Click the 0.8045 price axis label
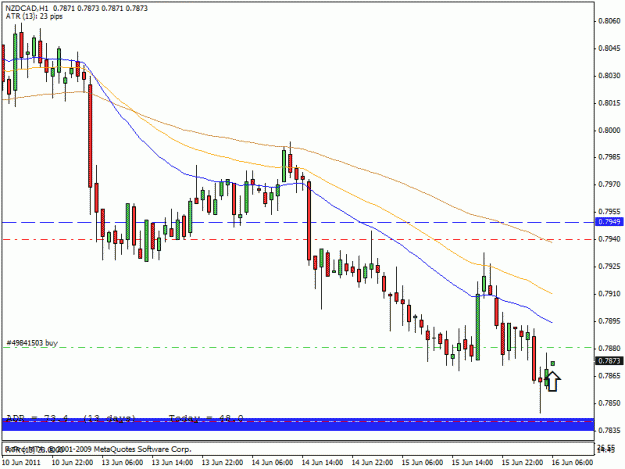The image size is (625, 469). [610, 48]
